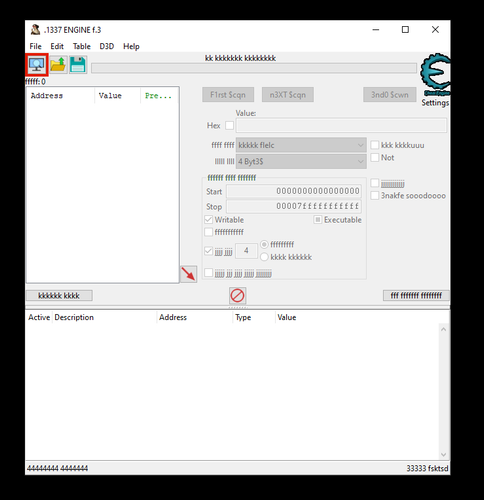Screen dimensions: 484x500
Task: Open the Table menu
Action: [82, 46]
